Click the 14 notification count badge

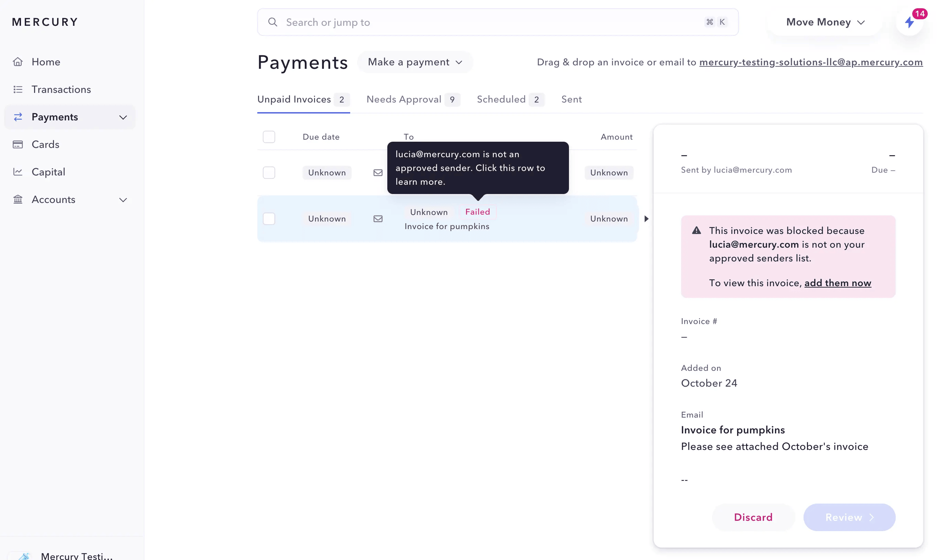[x=920, y=13]
